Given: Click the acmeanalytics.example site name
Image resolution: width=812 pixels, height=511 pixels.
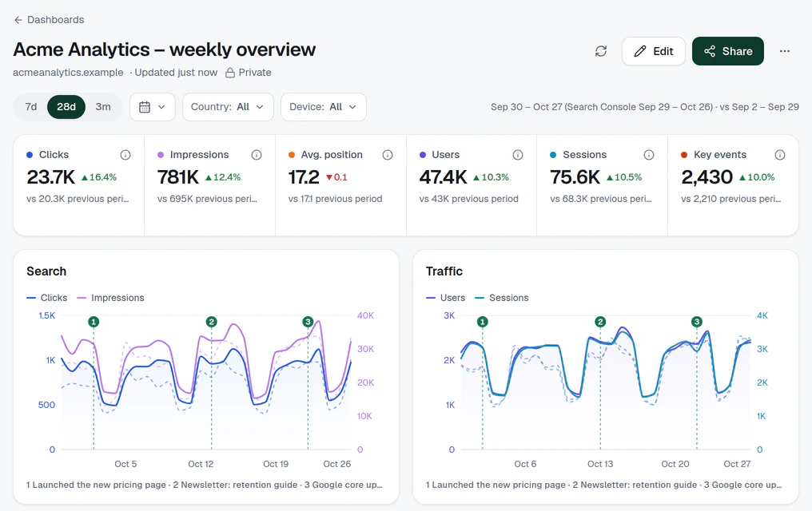Looking at the screenshot, I should [x=69, y=73].
